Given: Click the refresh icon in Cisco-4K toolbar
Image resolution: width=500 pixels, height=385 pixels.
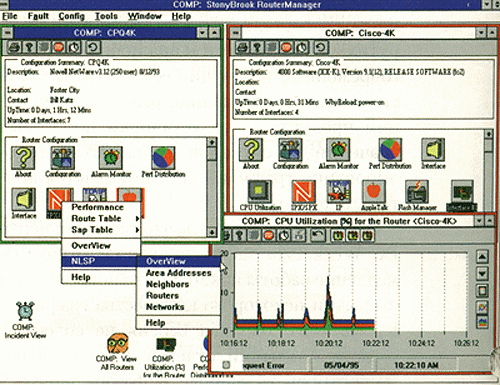Looking at the screenshot, I should pyautogui.click(x=320, y=47).
